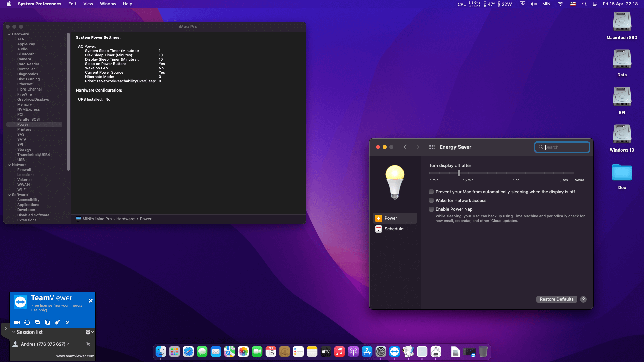Expand the Andres session dropdown arrow

68,344
